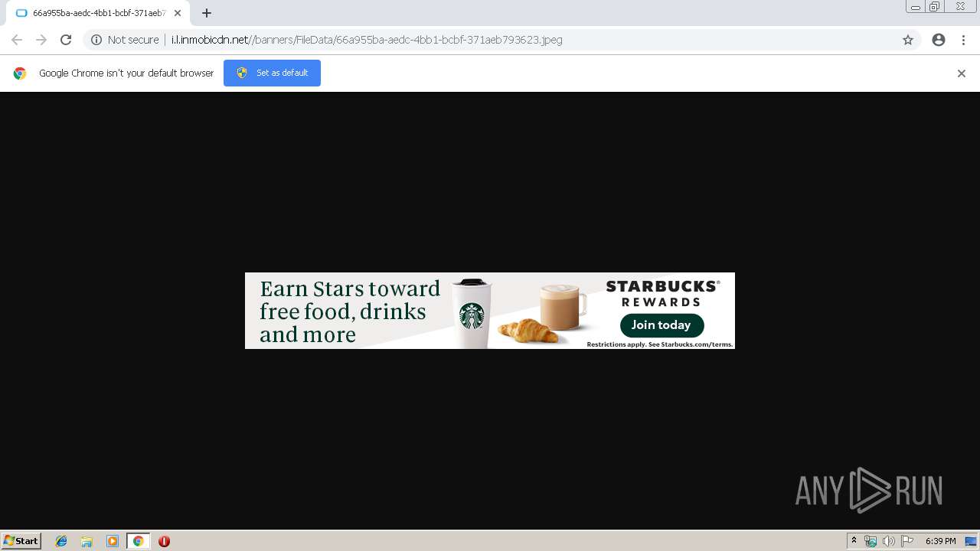Open the Chrome three-dot menu
980x551 pixels.
963,40
